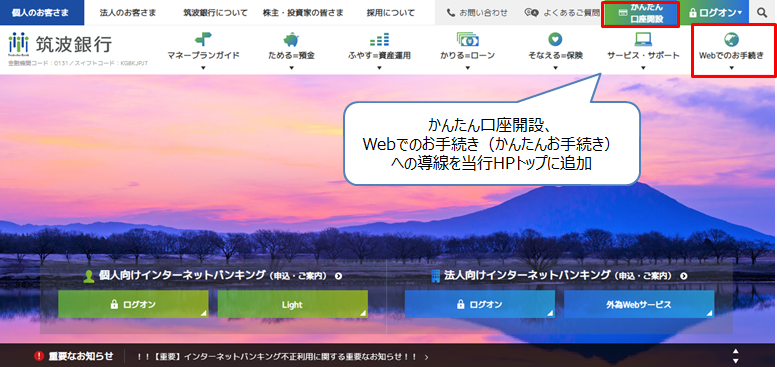Expand the サービス・サポート dropdown arrow

tap(643, 68)
